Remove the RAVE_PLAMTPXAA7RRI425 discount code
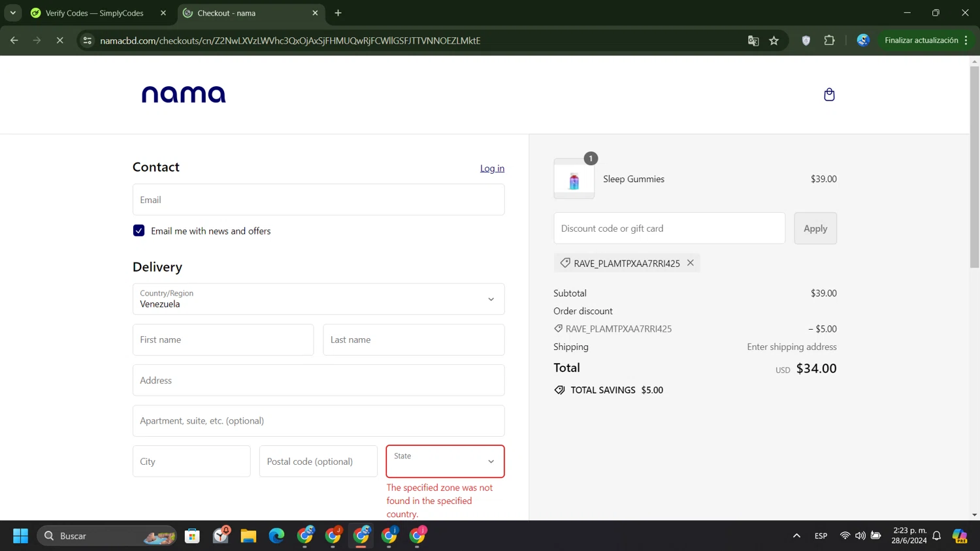Screen dimensions: 980x551 (x=691, y=263)
